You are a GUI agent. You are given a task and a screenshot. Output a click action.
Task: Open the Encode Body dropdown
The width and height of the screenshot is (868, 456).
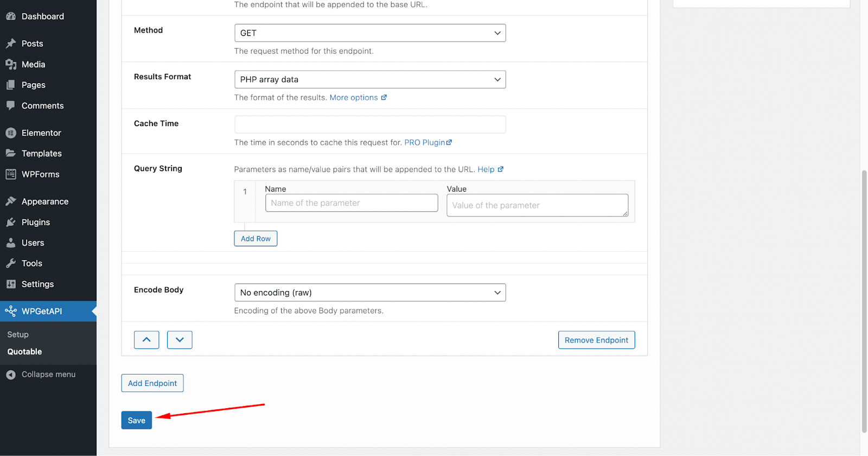click(370, 293)
